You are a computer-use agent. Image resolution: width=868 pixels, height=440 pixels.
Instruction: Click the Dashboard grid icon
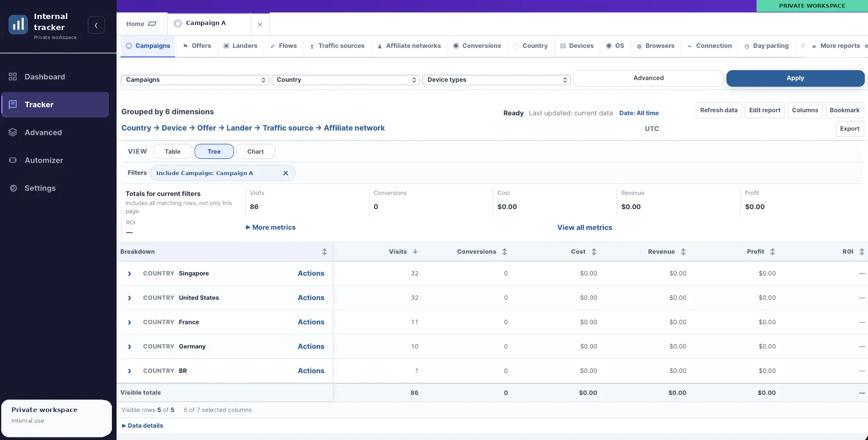pos(13,77)
